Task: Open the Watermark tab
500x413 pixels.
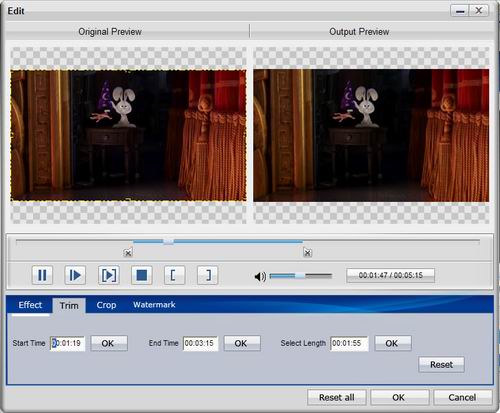Action: (154, 305)
